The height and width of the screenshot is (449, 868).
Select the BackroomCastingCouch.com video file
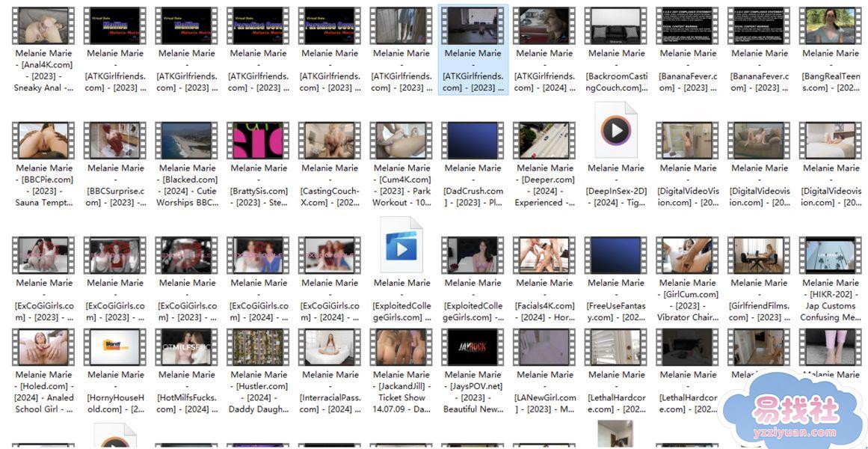pos(616,26)
